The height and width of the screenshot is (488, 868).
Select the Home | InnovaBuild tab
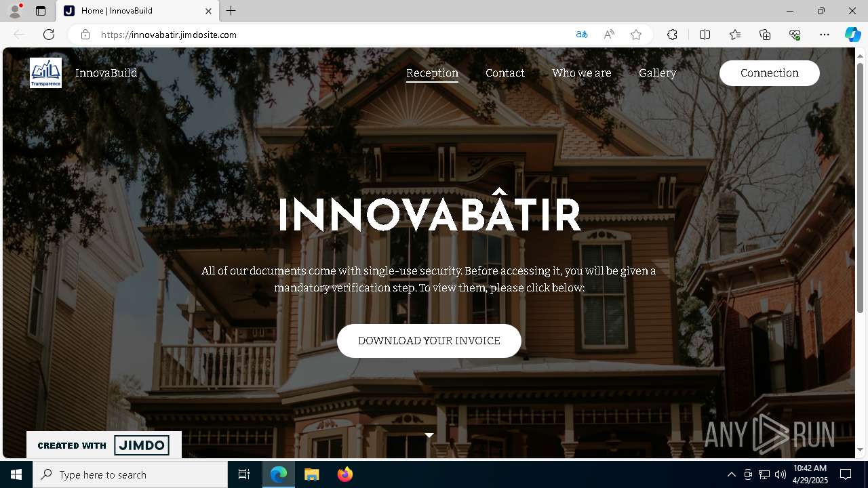tap(138, 11)
